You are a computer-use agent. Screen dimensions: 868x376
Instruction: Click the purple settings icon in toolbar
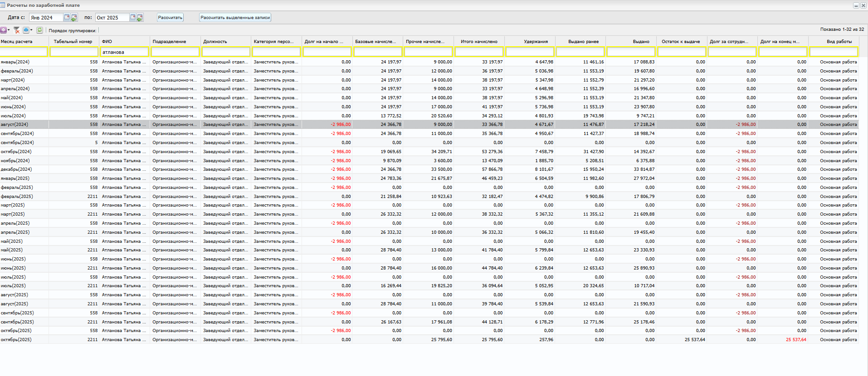click(x=3, y=30)
